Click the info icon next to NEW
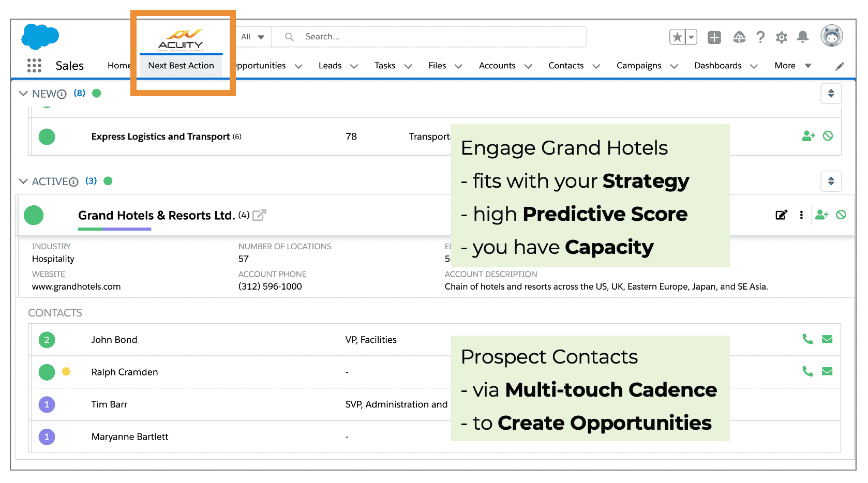868x483 pixels. (x=62, y=94)
